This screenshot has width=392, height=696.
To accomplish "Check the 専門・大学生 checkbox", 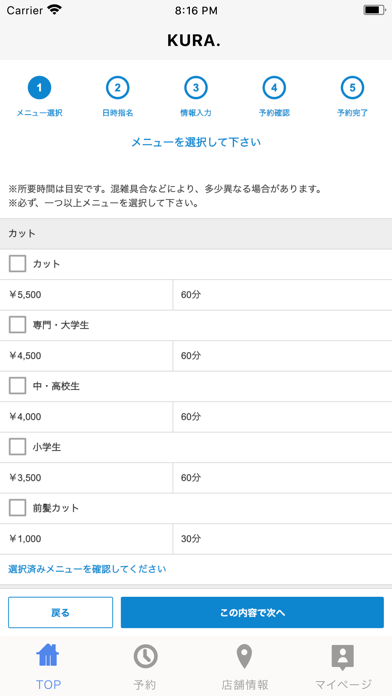I will pyautogui.click(x=17, y=325).
